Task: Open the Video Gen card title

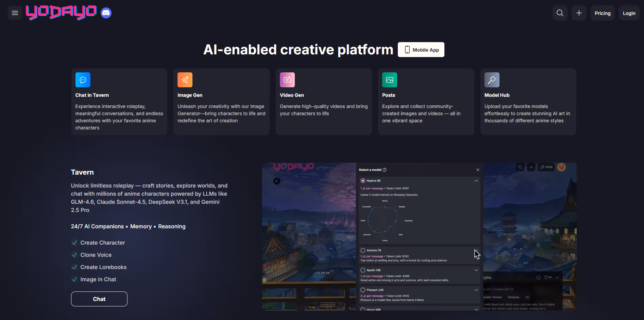Action: (292, 95)
